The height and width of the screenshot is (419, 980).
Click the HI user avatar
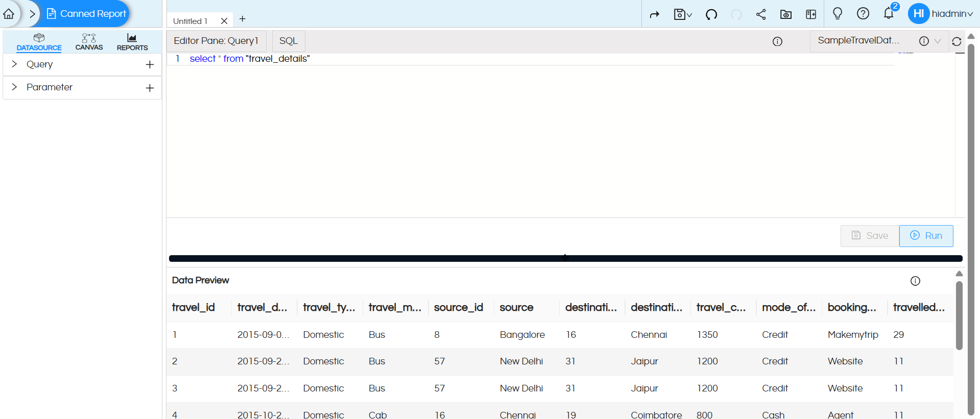[x=918, y=13]
